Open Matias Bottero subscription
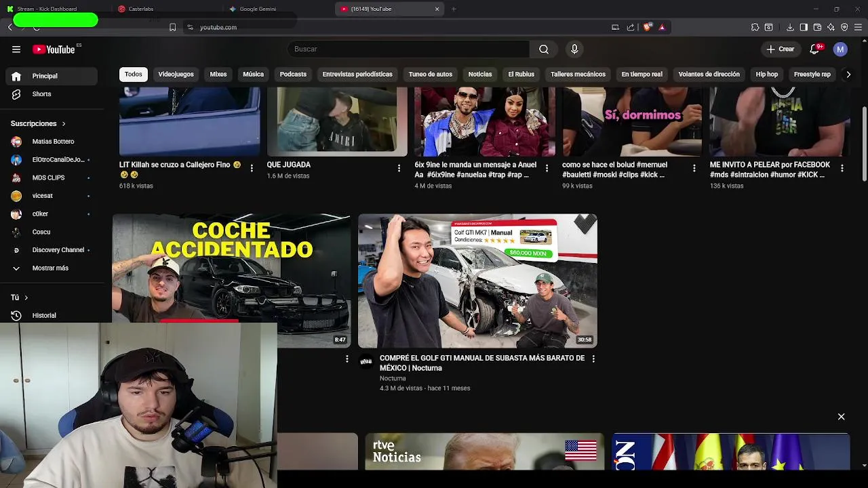Image resolution: width=868 pixels, height=488 pixels. [x=52, y=142]
